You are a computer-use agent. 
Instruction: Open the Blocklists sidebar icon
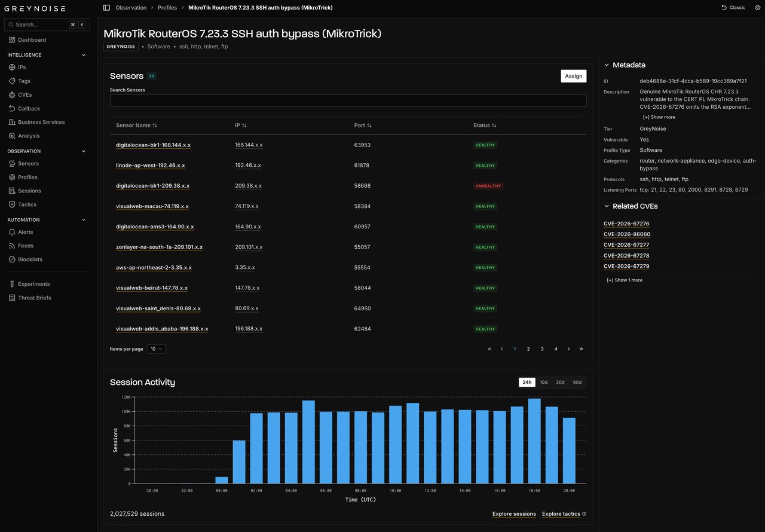(x=12, y=259)
